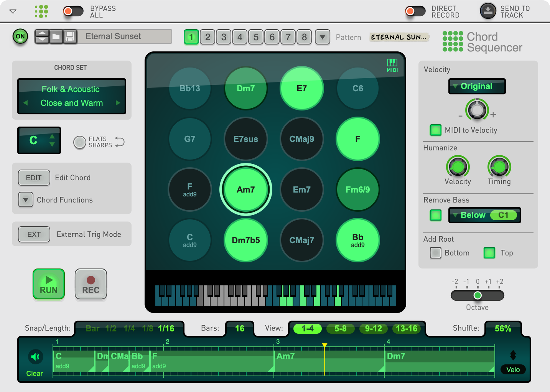The image size is (550, 392).
Task: Enable Add Root Bottom checkbox
Action: [435, 253]
